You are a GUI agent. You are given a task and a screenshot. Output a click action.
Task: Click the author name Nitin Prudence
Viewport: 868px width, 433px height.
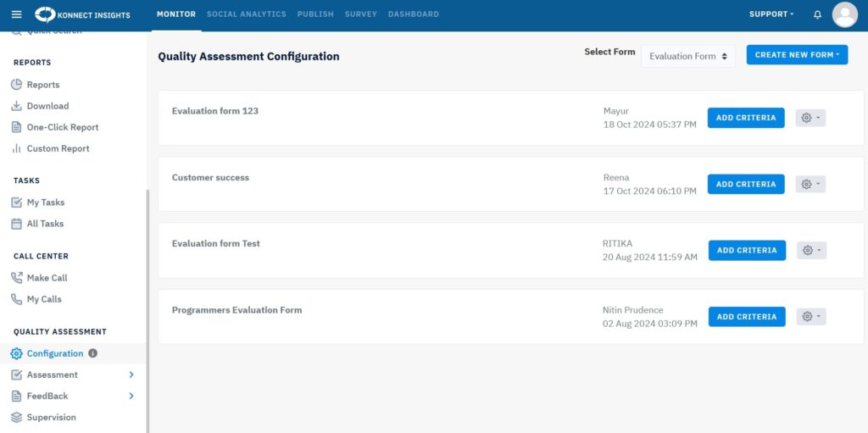coord(632,310)
